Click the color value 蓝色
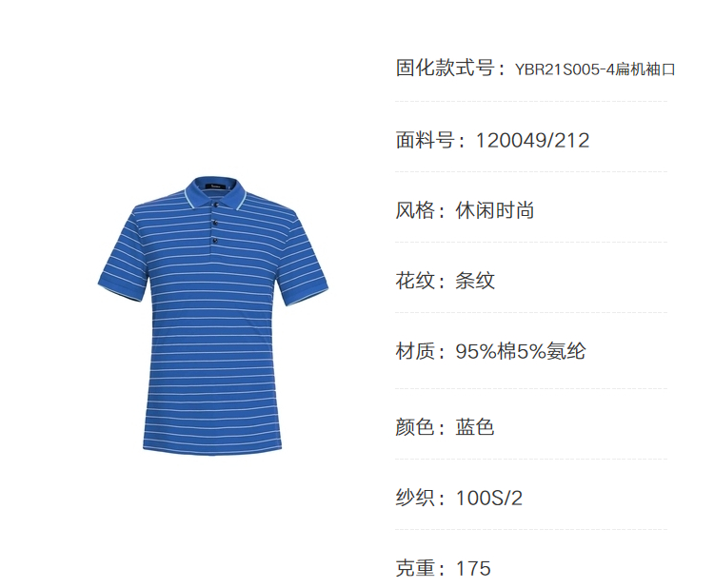This screenshot has height=588, width=714. tap(475, 427)
